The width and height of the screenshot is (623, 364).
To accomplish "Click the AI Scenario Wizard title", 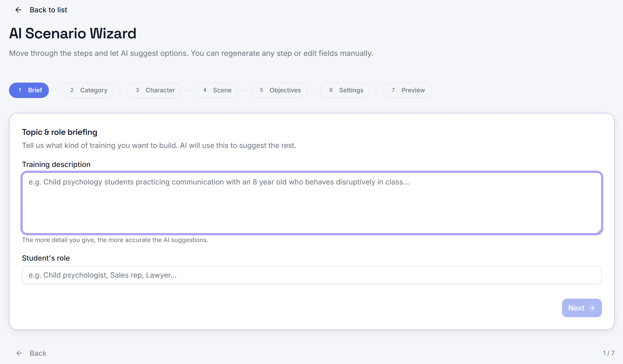I will pos(73,33).
